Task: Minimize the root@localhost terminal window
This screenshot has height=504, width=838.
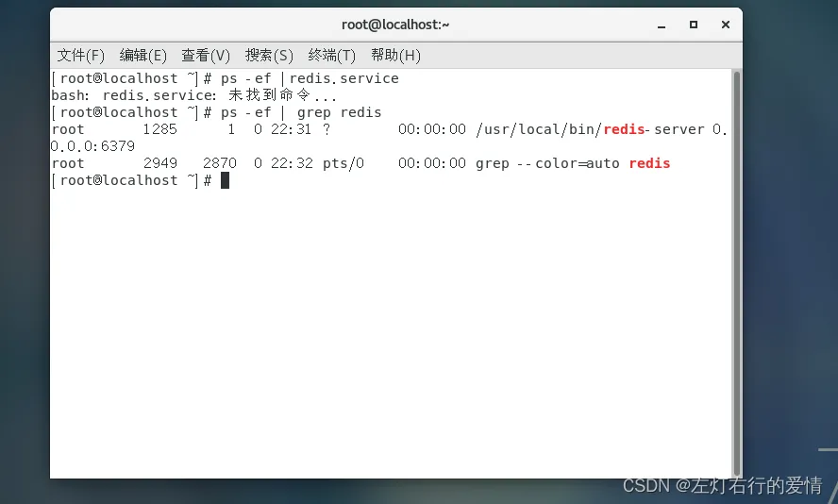Action: pyautogui.click(x=662, y=25)
